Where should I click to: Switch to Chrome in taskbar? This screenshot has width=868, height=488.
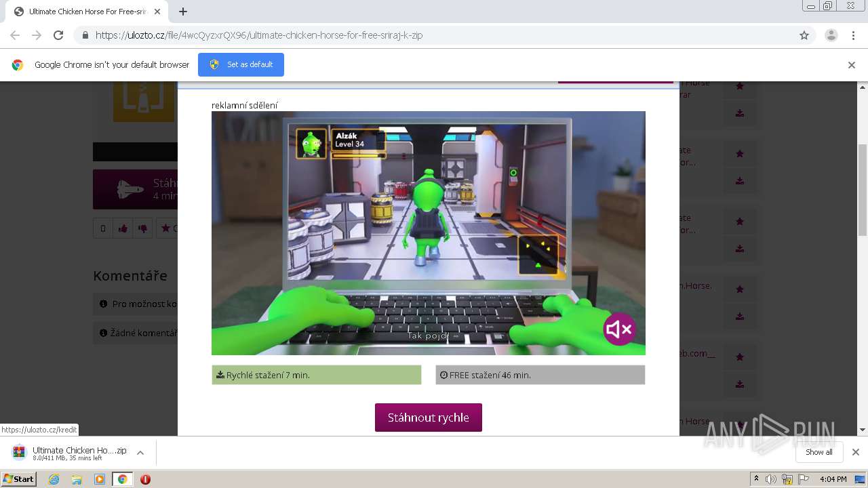[122, 479]
